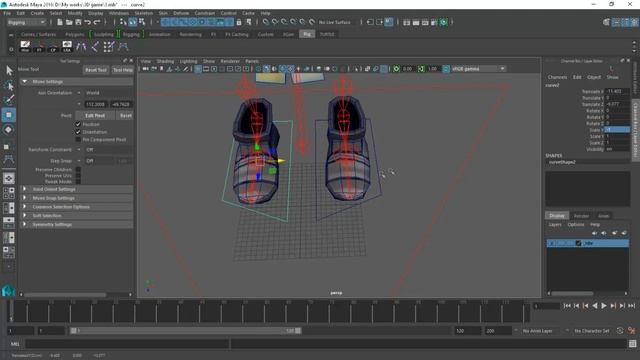Open the viewport Shading menu
The height and width of the screenshot is (360, 640).
(165, 61)
